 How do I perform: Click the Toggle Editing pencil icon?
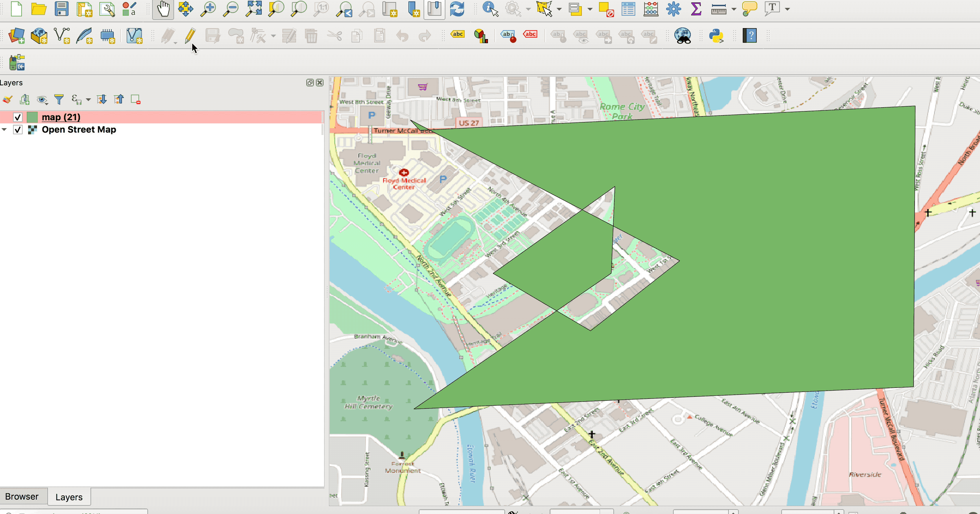190,36
